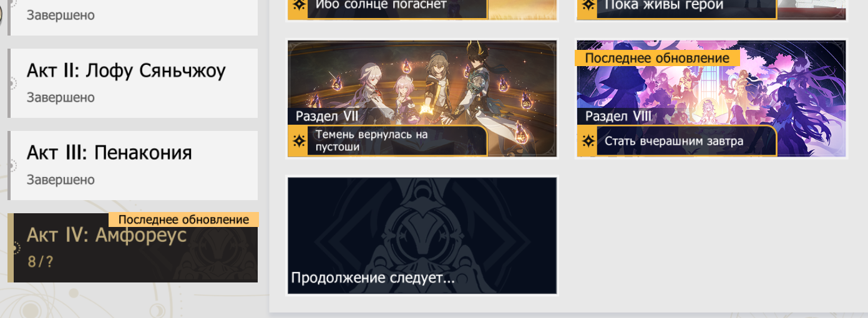Click the "Продолжение следует..." placeholder card
Viewport: 868px width, 318px height.
pos(422,235)
